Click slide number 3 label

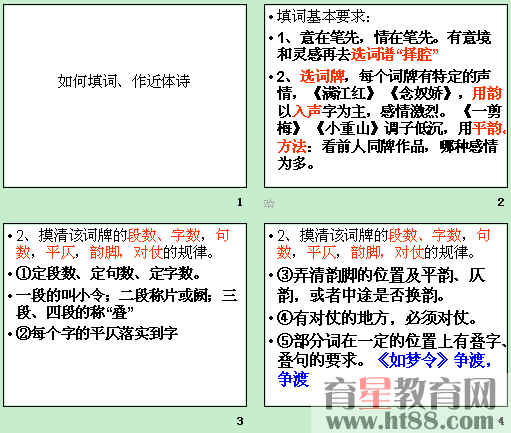(x=240, y=421)
